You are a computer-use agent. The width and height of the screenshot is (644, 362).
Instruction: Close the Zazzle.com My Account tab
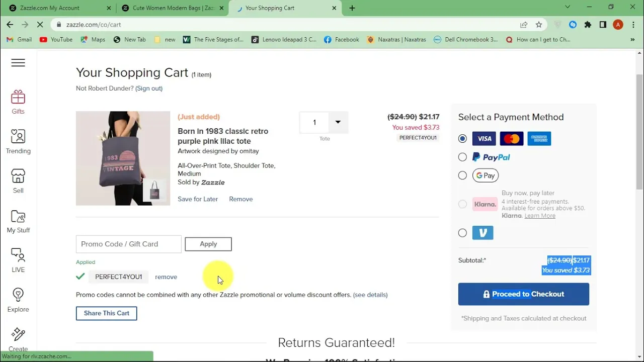point(110,8)
